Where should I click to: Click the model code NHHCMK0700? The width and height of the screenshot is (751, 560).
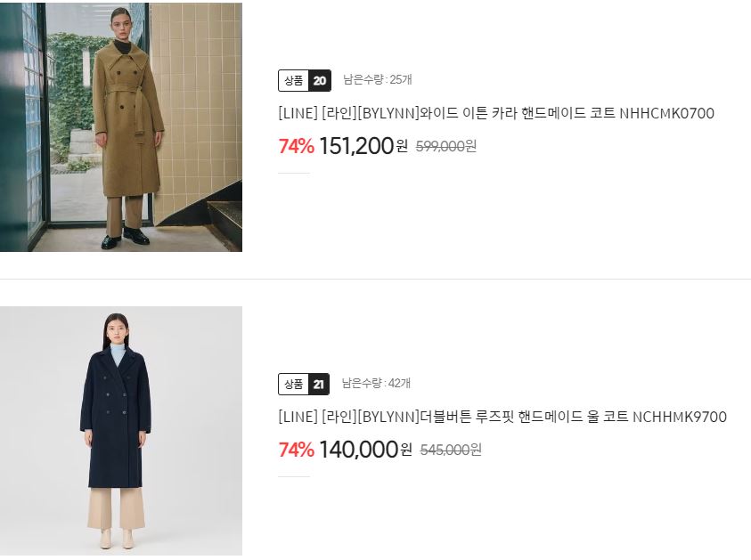(667, 113)
